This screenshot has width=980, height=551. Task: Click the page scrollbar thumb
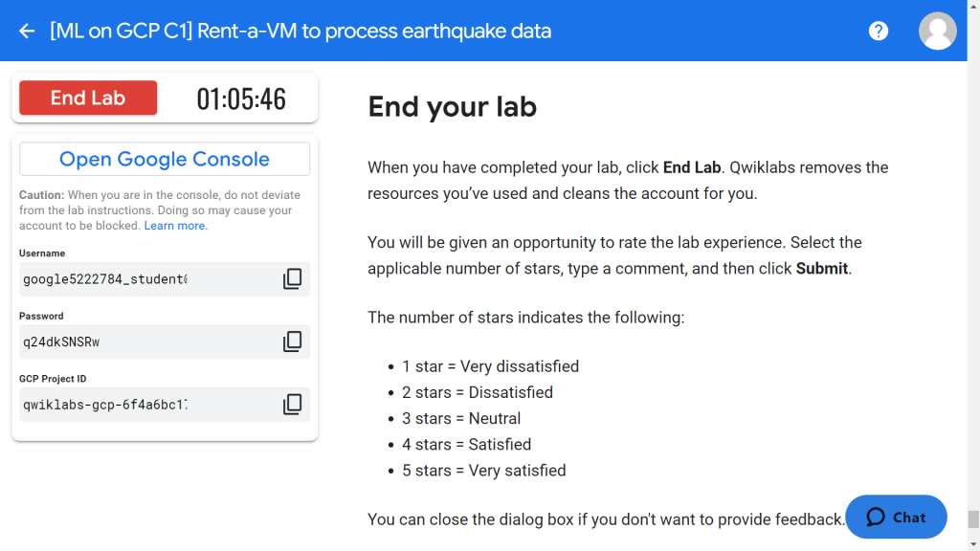pos(973,519)
